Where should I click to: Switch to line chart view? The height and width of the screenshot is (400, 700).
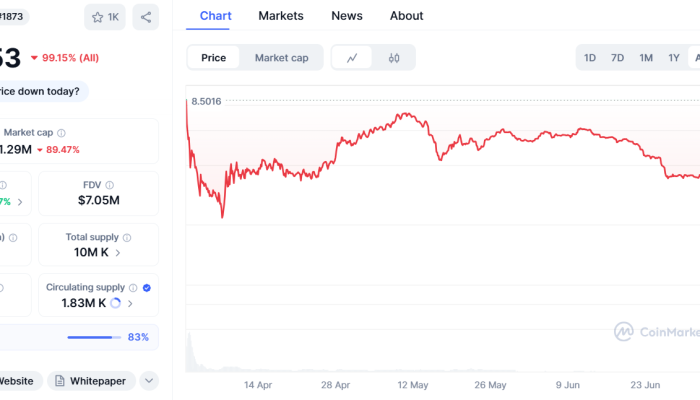352,58
